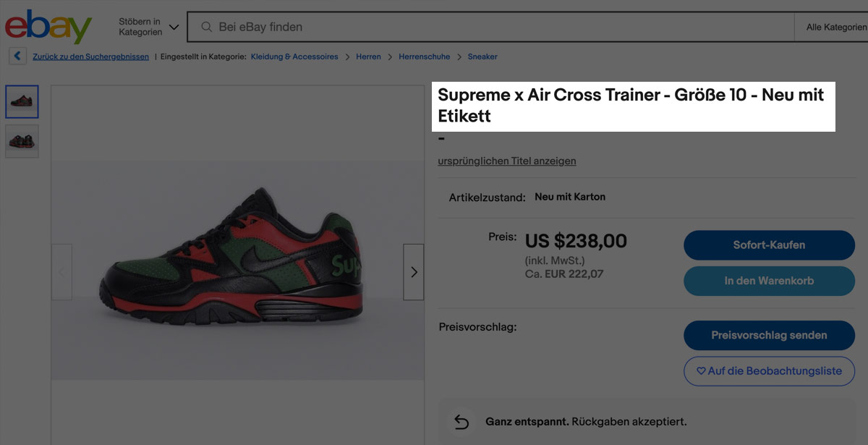Viewport: 868px width, 445px height.
Task: Click the search magnifier icon
Action: click(x=206, y=27)
